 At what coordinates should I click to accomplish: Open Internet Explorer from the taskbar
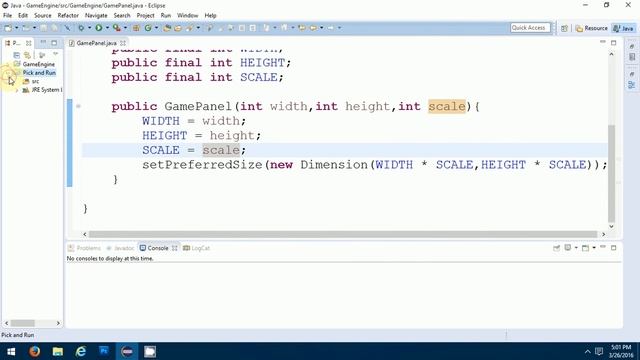81,351
